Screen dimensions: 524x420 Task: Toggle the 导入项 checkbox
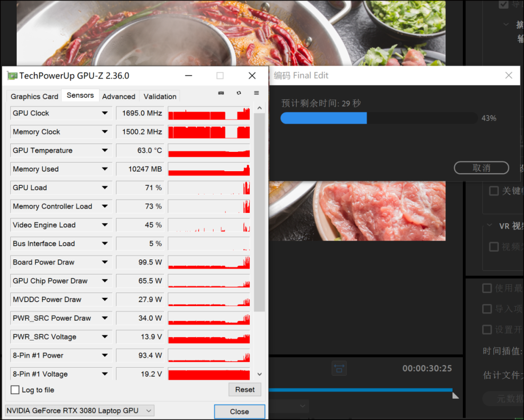coord(487,309)
